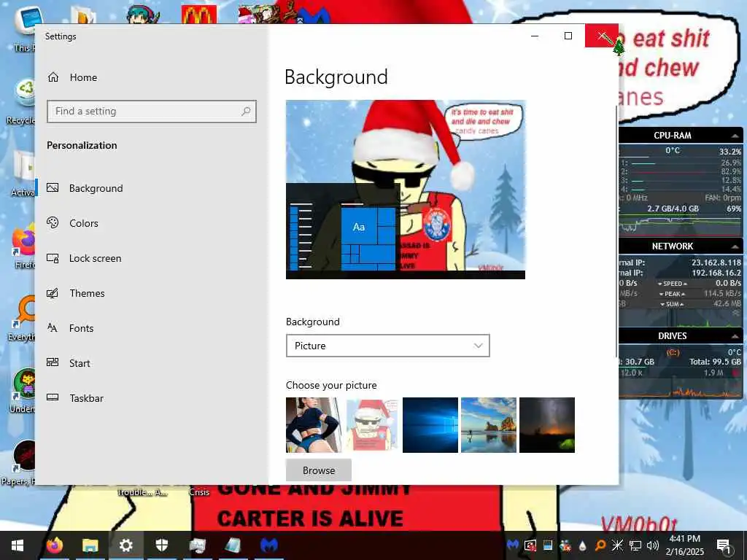This screenshot has height=560, width=747.
Task: Click the Colors palette icon in sidebar
Action: point(53,222)
